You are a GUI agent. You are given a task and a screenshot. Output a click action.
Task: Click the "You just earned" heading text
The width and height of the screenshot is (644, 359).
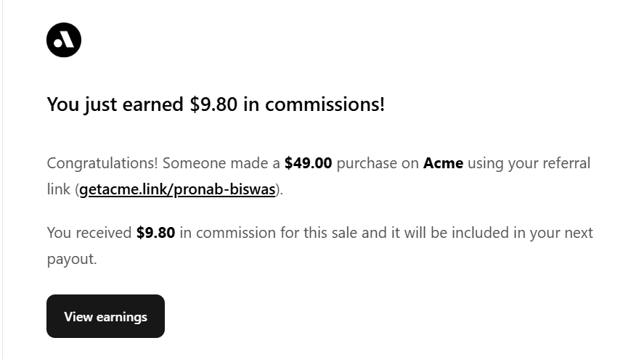click(x=115, y=104)
